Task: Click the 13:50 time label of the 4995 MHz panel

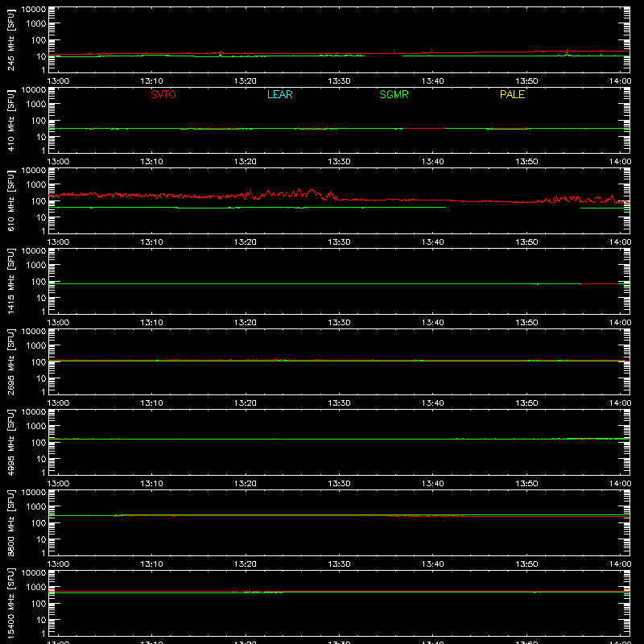Action: pos(526,484)
